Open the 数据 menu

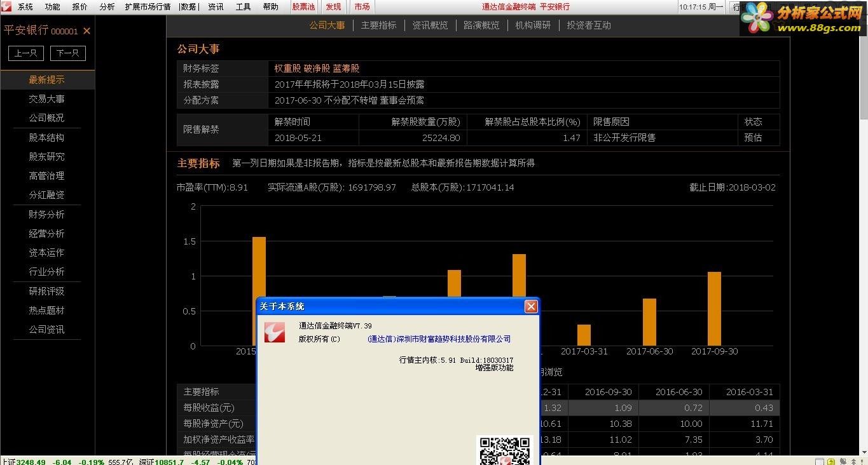click(x=189, y=7)
